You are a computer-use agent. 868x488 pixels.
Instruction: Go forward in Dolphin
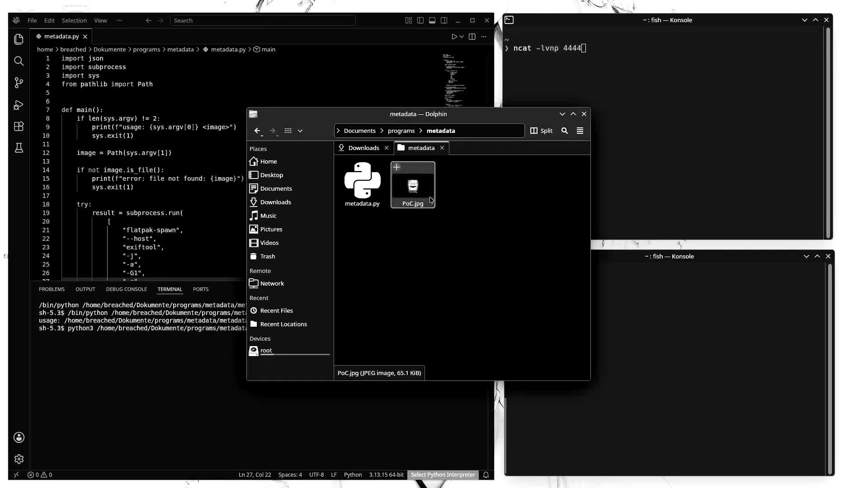pyautogui.click(x=273, y=131)
